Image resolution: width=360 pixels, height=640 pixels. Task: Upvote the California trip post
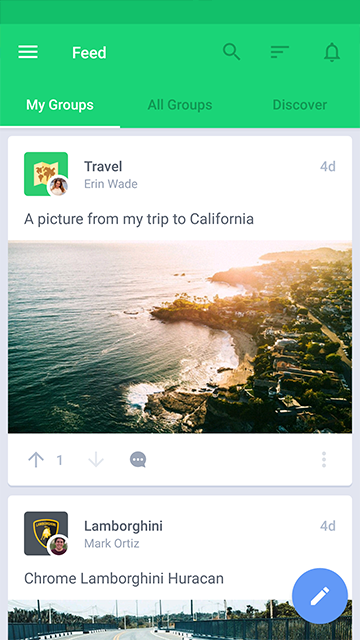coord(36,460)
